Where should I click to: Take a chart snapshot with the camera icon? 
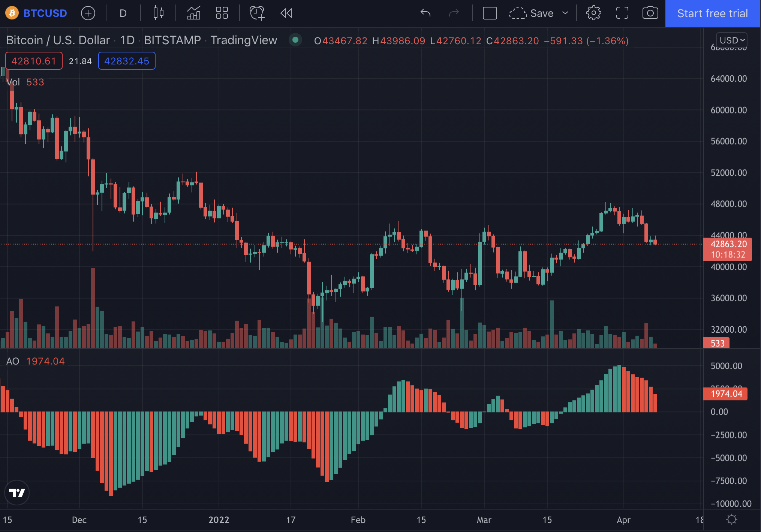tap(650, 13)
